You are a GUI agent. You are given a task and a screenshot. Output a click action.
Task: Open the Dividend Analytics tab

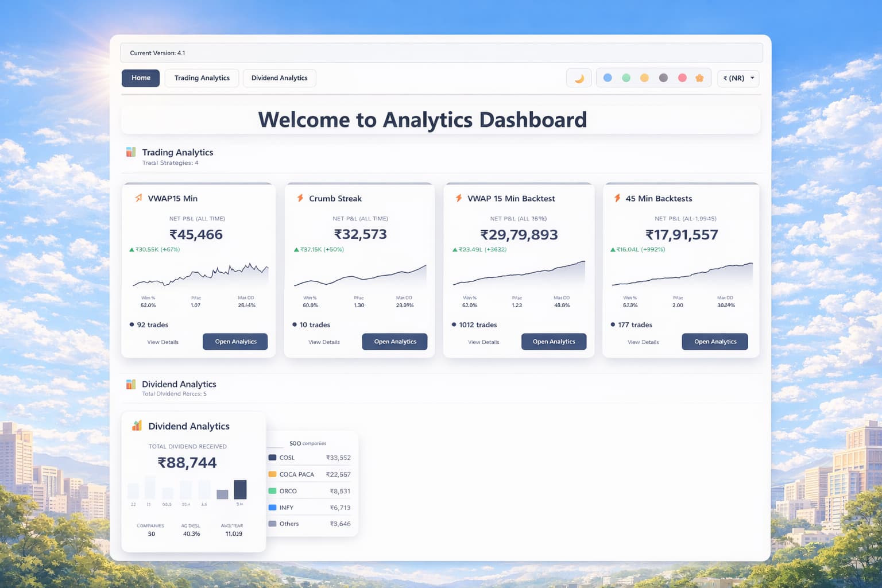click(279, 78)
